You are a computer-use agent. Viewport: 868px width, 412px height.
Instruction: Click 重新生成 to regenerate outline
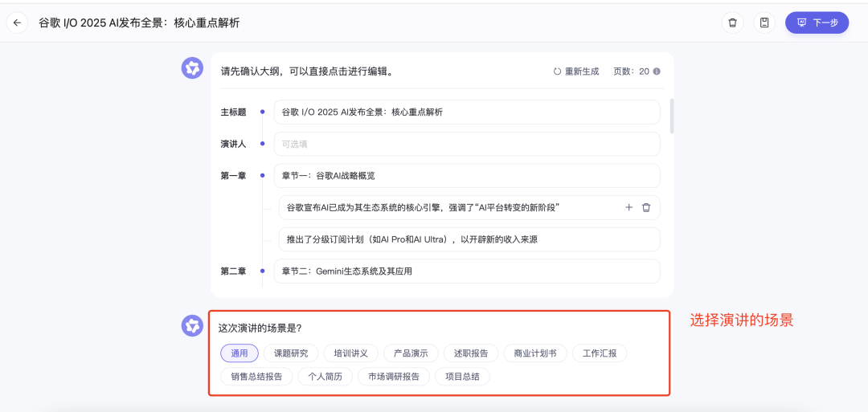click(576, 71)
